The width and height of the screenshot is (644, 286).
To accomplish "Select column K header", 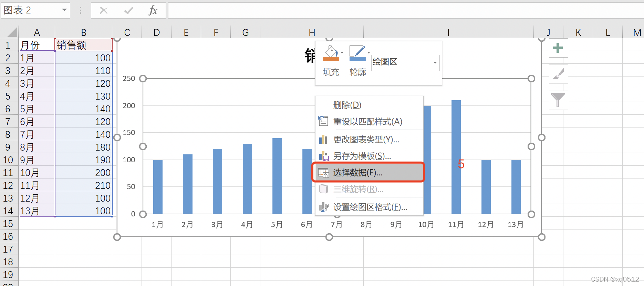I will (x=578, y=32).
